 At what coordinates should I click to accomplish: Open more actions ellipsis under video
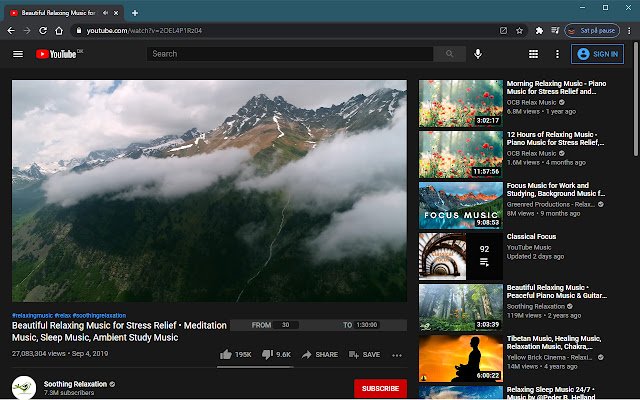tap(397, 355)
